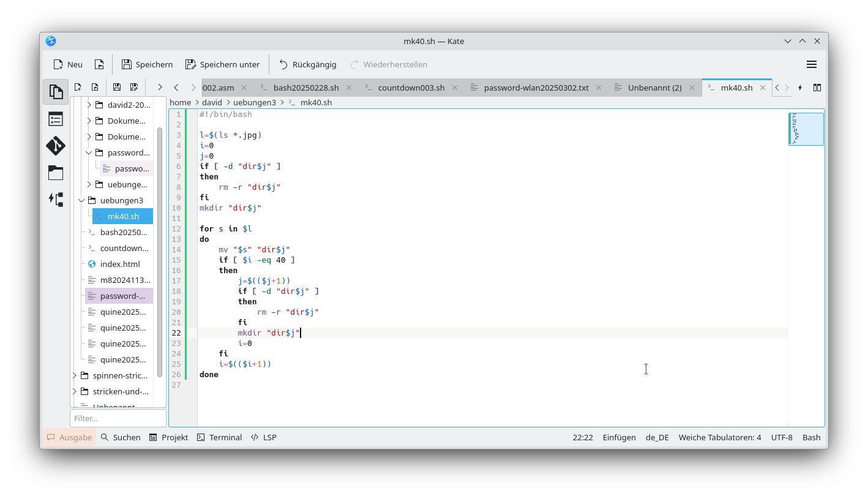Open the Documents sidebar panel
Screen dimensions: 868x496
click(x=56, y=91)
